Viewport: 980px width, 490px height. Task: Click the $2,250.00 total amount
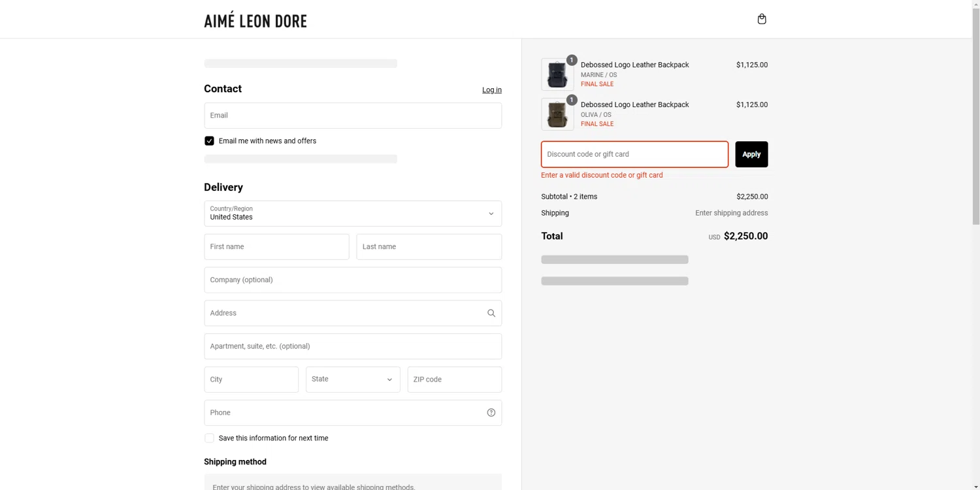[745, 236]
